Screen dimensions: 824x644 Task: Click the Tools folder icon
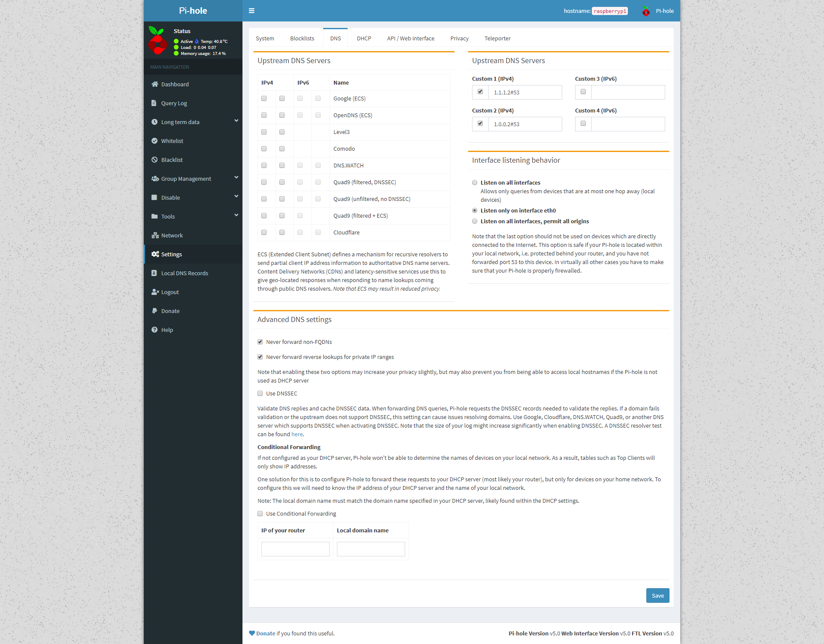[154, 216]
